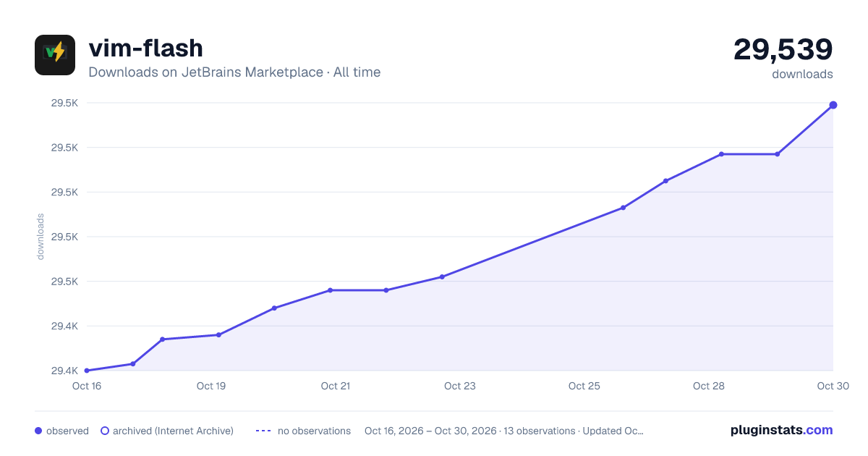Click the 'archived (Internet Archive)' legend label
This screenshot has width=868, height=456.
pyautogui.click(x=173, y=431)
